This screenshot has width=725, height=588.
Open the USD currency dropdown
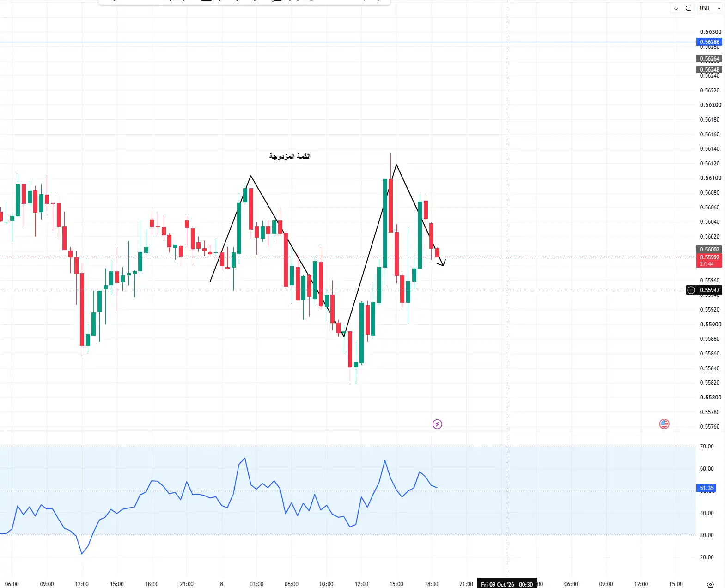pyautogui.click(x=710, y=8)
